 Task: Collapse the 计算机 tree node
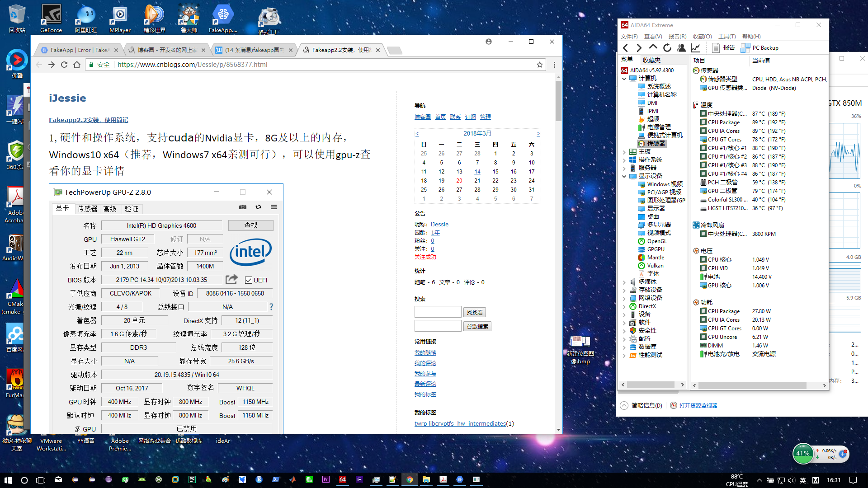(624, 79)
